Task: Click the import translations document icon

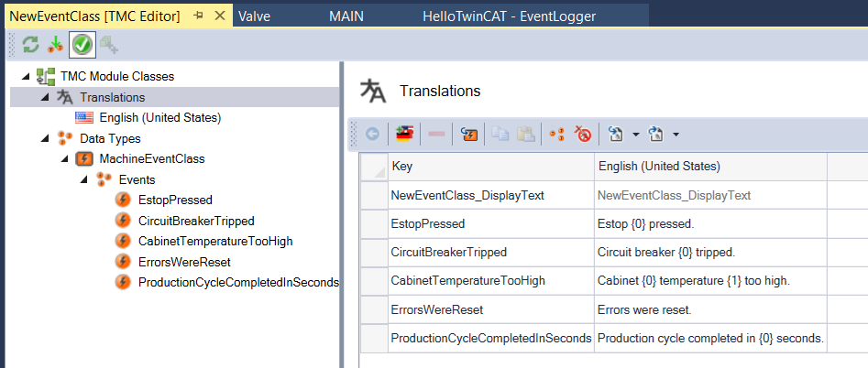Action: tap(616, 134)
